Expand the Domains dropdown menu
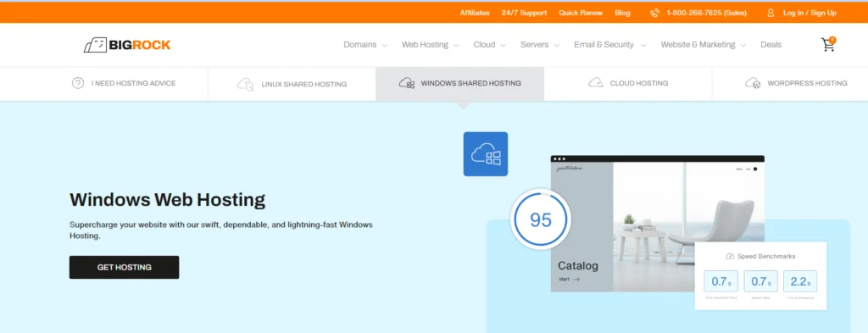The image size is (868, 333). (365, 45)
